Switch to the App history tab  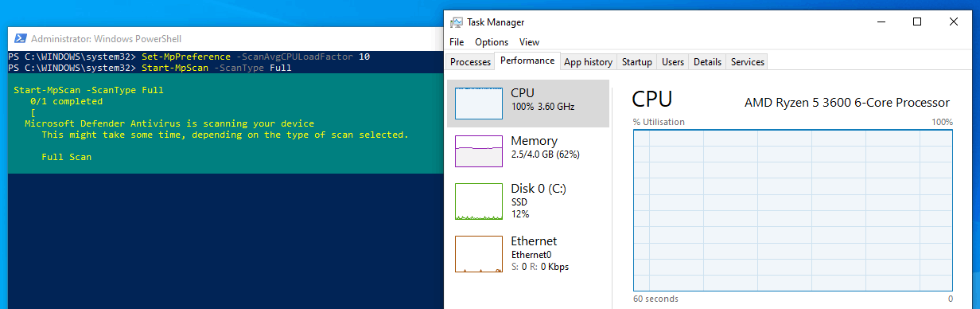[588, 62]
